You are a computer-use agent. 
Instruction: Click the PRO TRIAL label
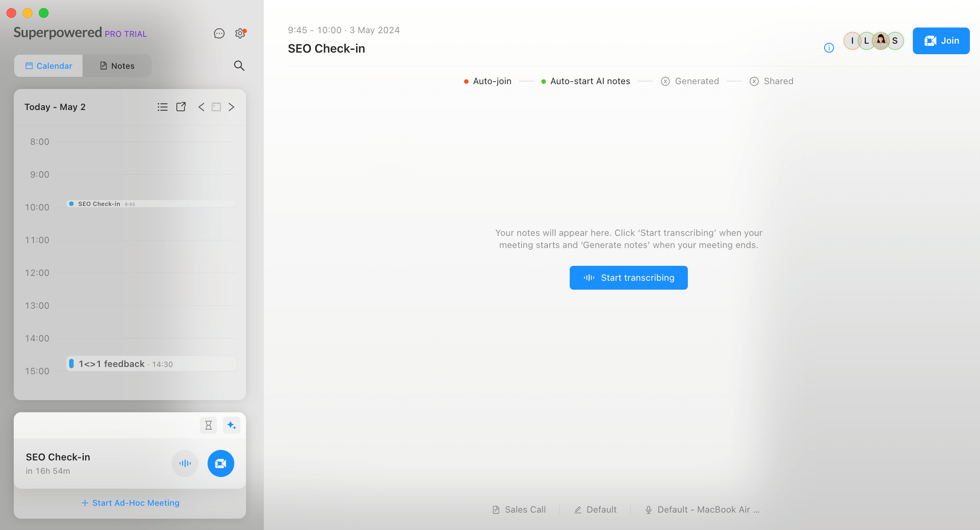pos(126,34)
